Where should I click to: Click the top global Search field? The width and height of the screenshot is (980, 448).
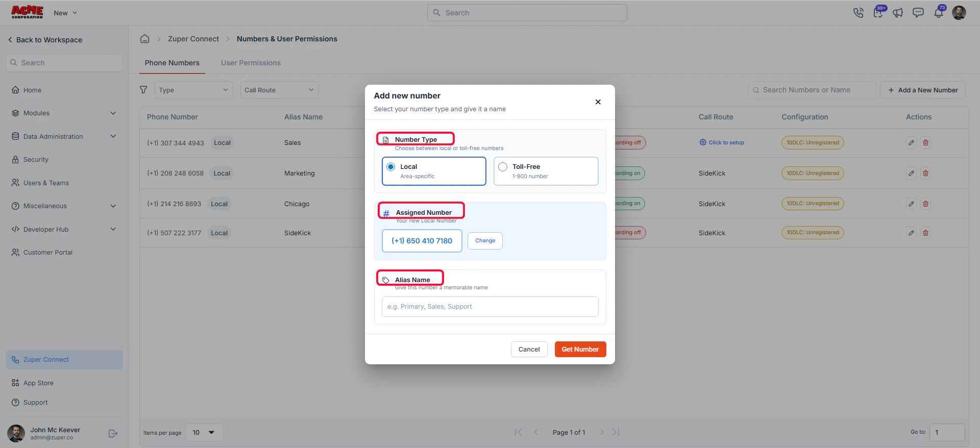(x=527, y=13)
